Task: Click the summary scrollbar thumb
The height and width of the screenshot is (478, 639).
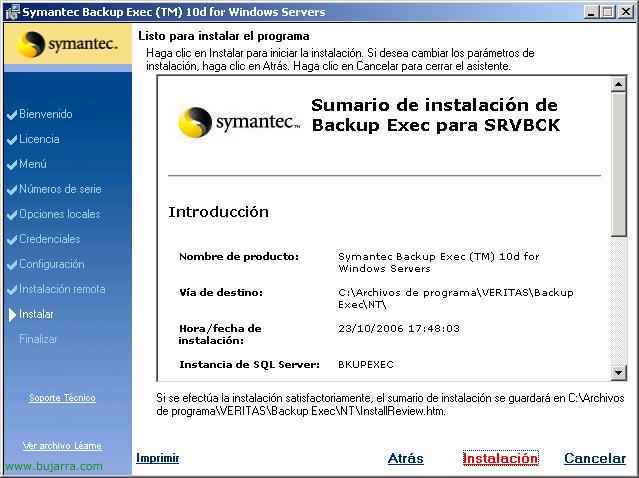Action: [x=618, y=164]
